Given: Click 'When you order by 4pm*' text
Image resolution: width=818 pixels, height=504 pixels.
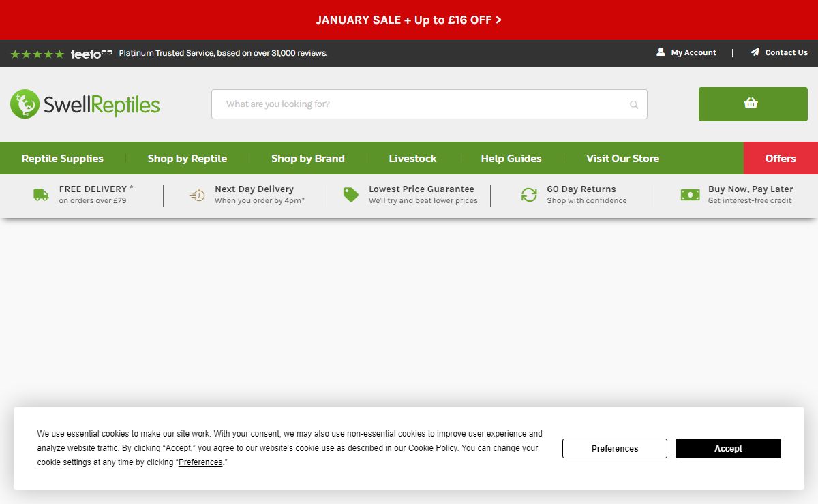Looking at the screenshot, I should point(260,200).
